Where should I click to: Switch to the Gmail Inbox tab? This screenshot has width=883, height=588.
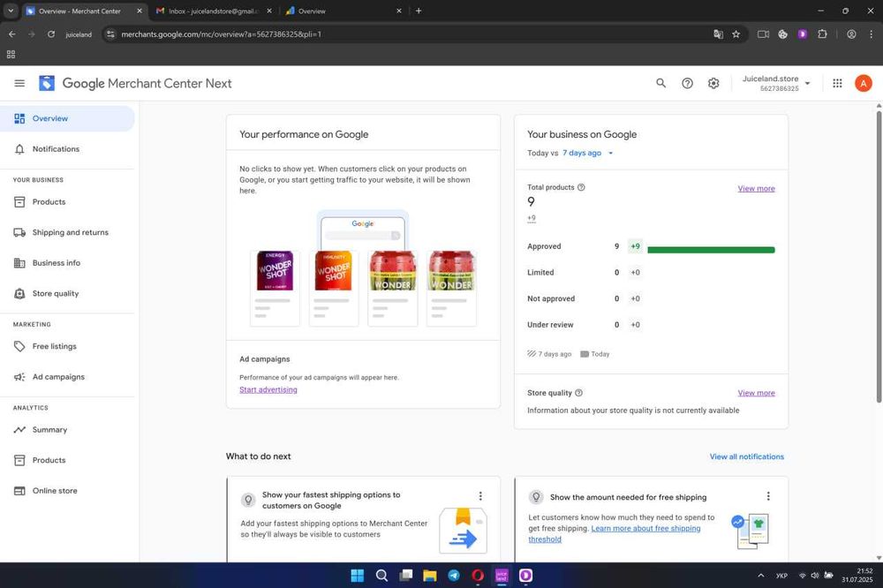coord(214,11)
